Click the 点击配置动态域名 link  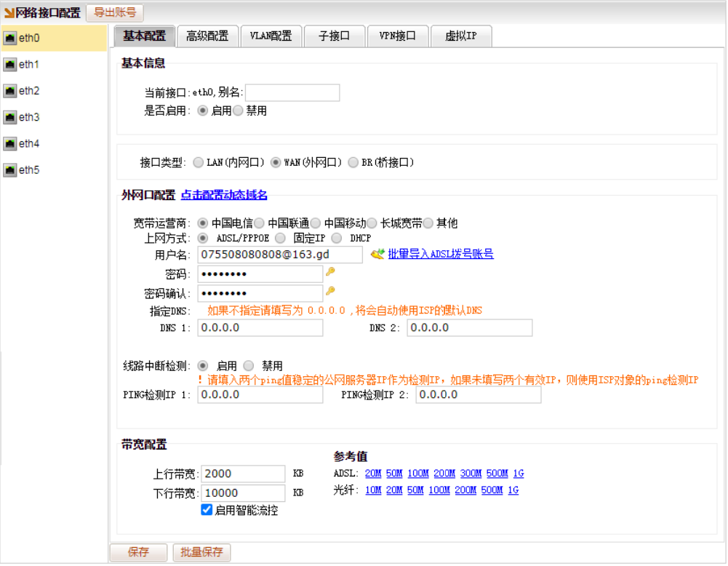pyautogui.click(x=224, y=195)
